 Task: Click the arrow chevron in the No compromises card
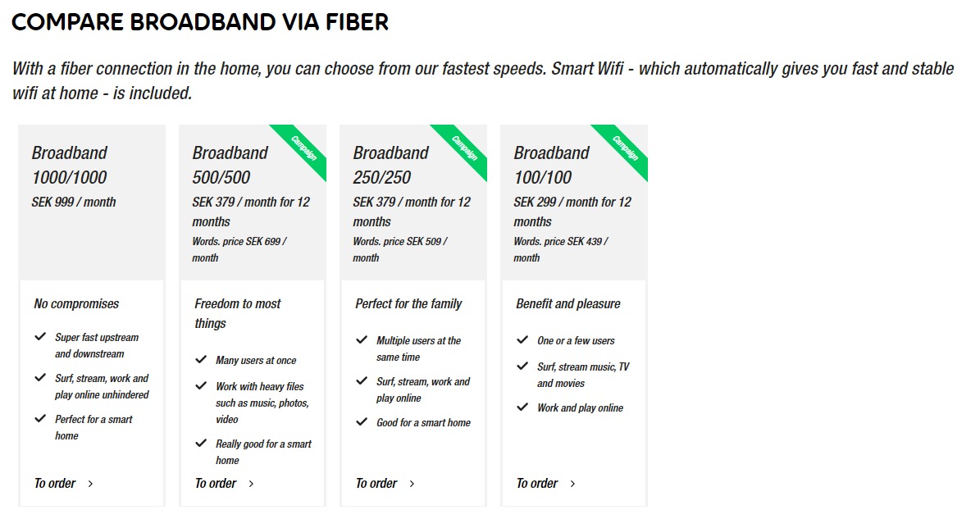(90, 484)
